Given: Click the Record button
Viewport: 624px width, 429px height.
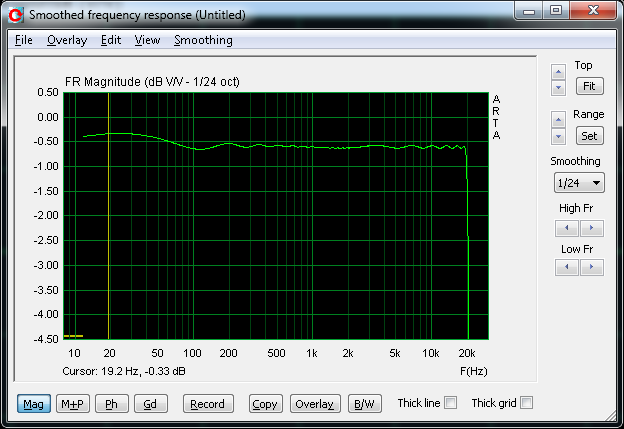Looking at the screenshot, I should pyautogui.click(x=208, y=404).
